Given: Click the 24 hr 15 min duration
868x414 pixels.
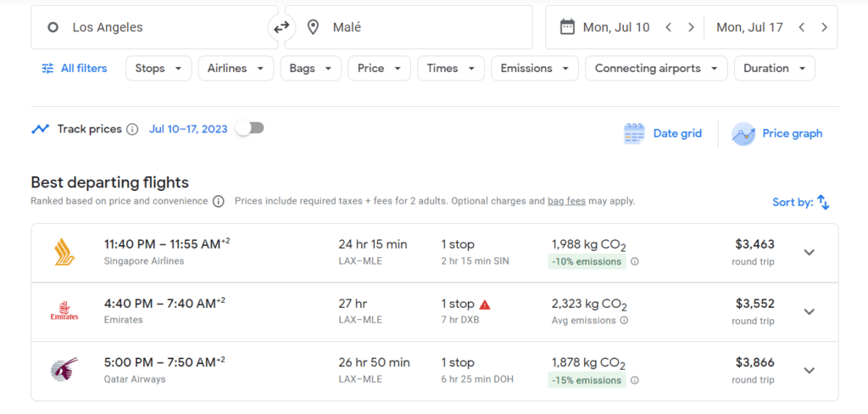Looking at the screenshot, I should pos(373,244).
